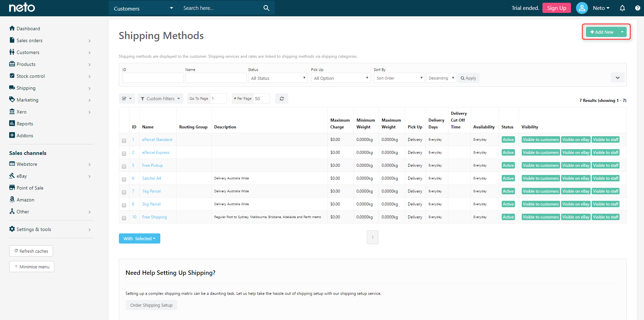Click the Order Shipping Setup button
This screenshot has height=320, width=644.
pos(151,305)
